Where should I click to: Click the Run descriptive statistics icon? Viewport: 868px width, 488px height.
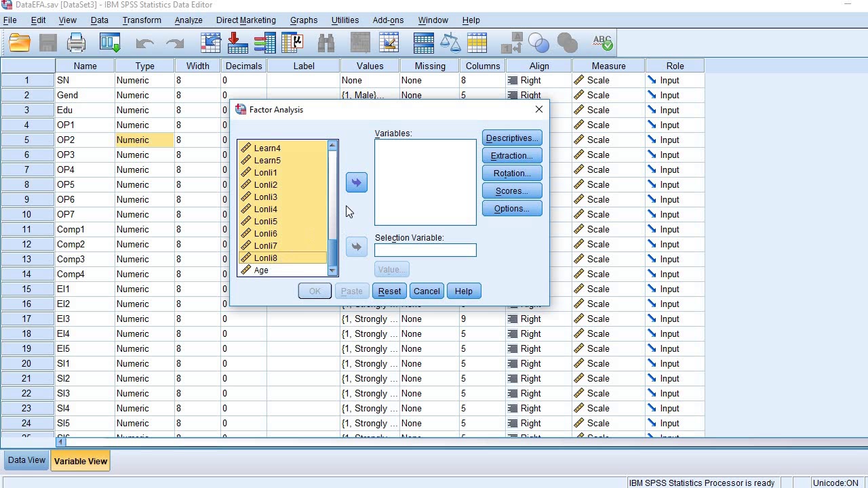click(292, 44)
